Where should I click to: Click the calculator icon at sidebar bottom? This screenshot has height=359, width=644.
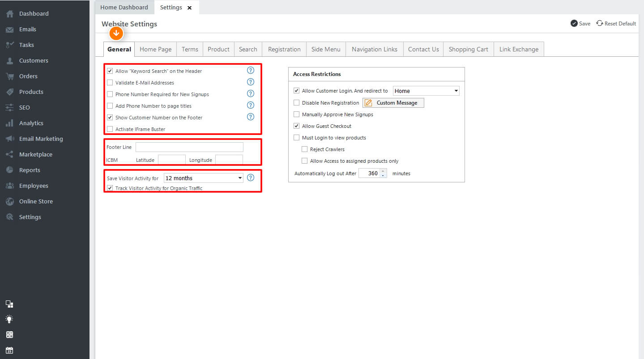coord(9,334)
